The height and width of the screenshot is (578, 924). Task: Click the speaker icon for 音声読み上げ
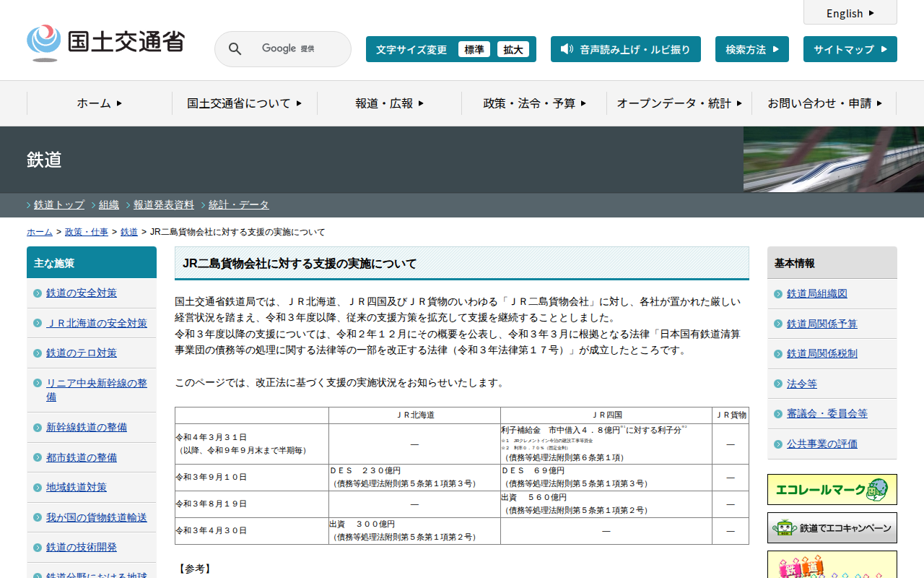pos(567,49)
